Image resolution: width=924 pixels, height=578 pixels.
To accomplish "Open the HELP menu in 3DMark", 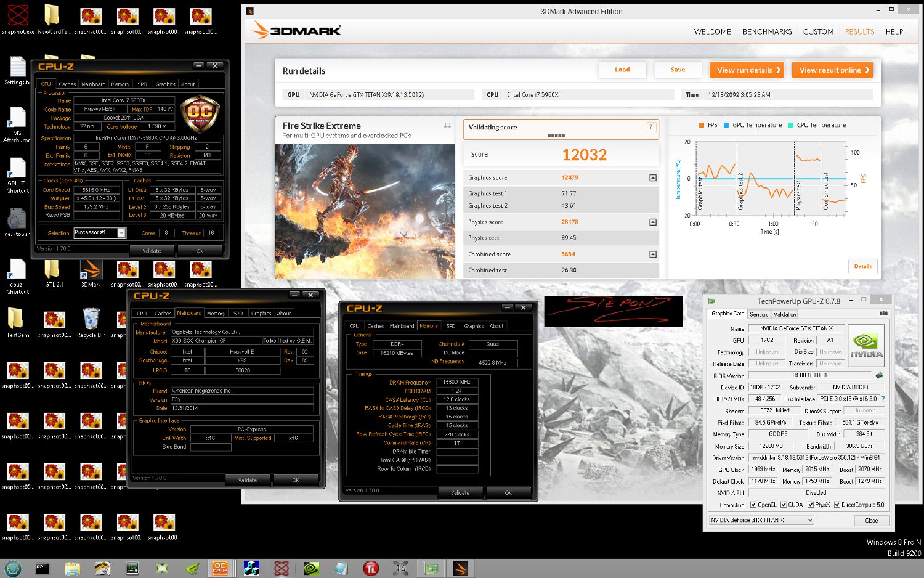I will click(894, 31).
